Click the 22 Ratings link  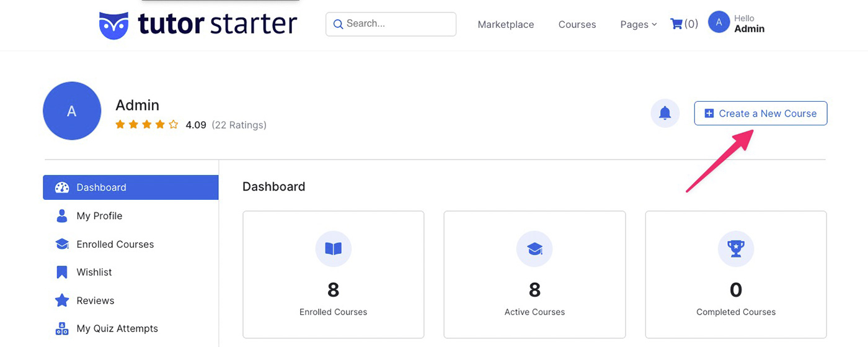click(x=239, y=125)
